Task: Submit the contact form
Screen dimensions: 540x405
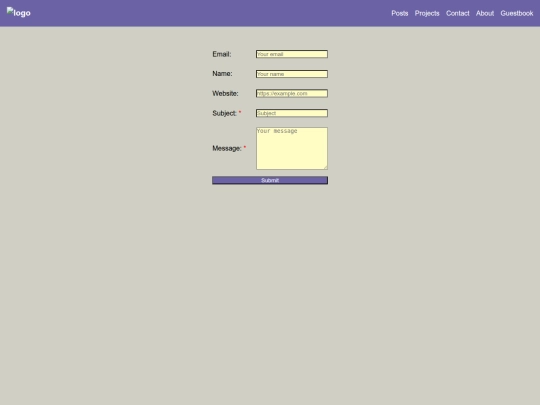Action: [x=270, y=180]
